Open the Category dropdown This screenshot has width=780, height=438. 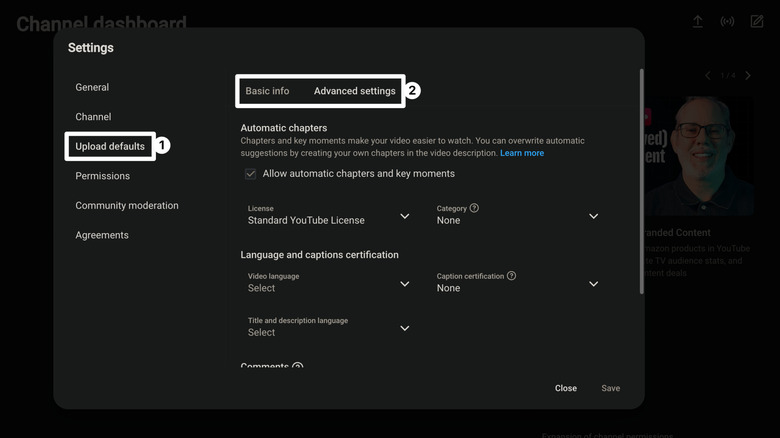coord(517,215)
